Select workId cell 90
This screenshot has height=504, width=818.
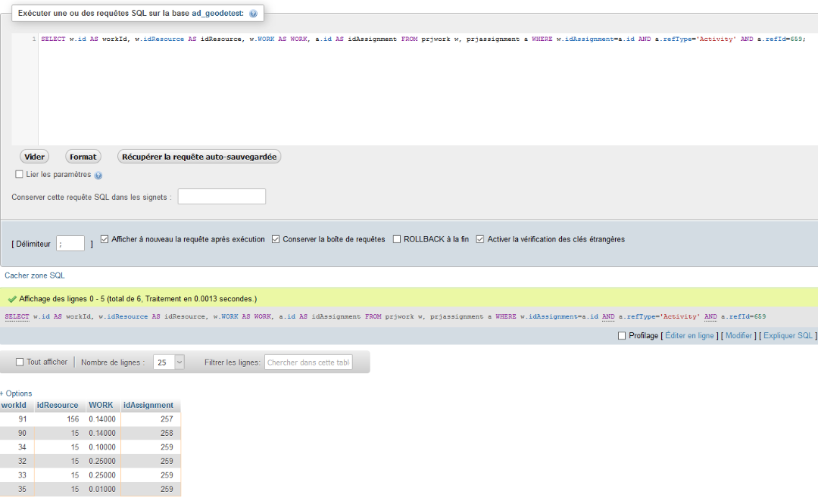(x=17, y=433)
